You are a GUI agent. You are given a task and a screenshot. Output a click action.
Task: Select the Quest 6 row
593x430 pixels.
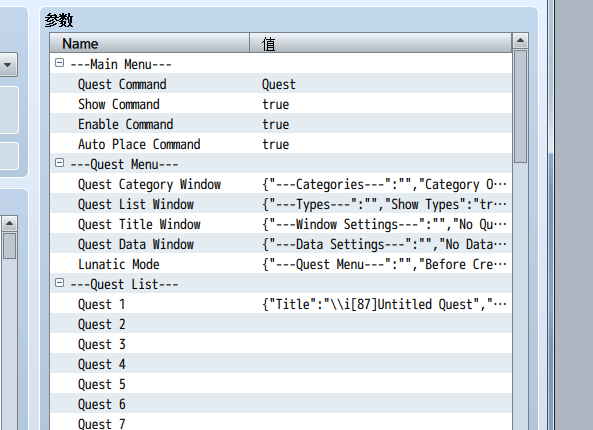281,404
